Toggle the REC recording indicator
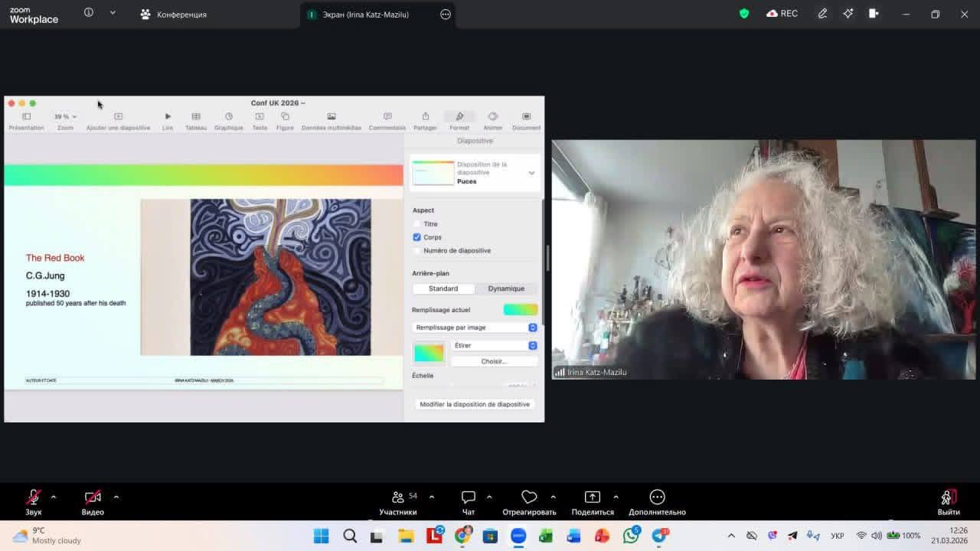Screen dimensions: 980x551 tap(782, 14)
